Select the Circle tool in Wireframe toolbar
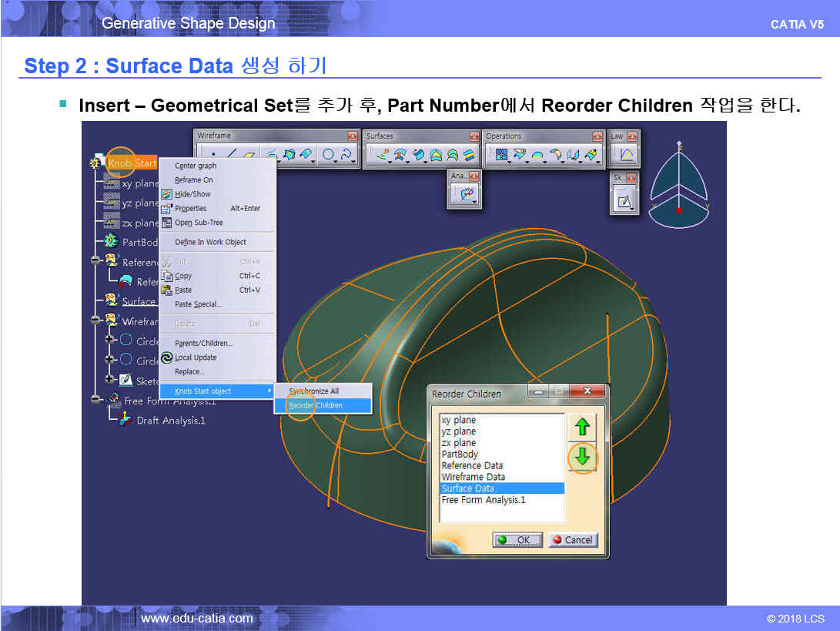The height and width of the screenshot is (631, 840). click(329, 156)
